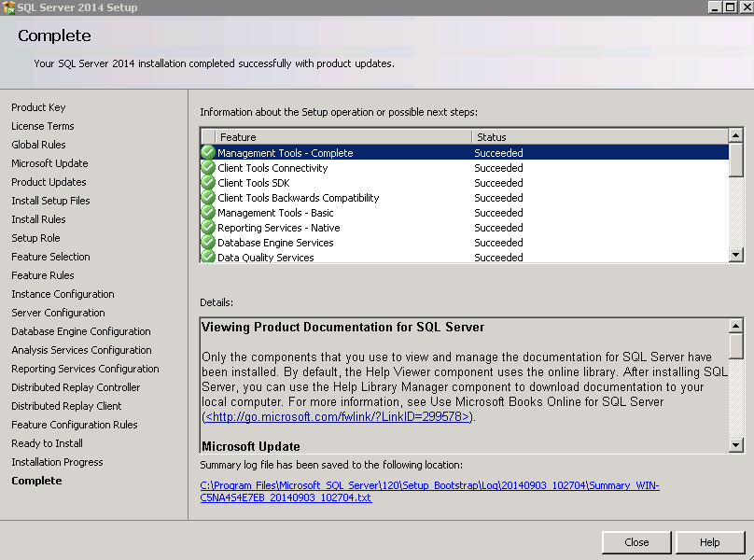
Task: Click Setup Role step in sidebar
Action: 35,238
